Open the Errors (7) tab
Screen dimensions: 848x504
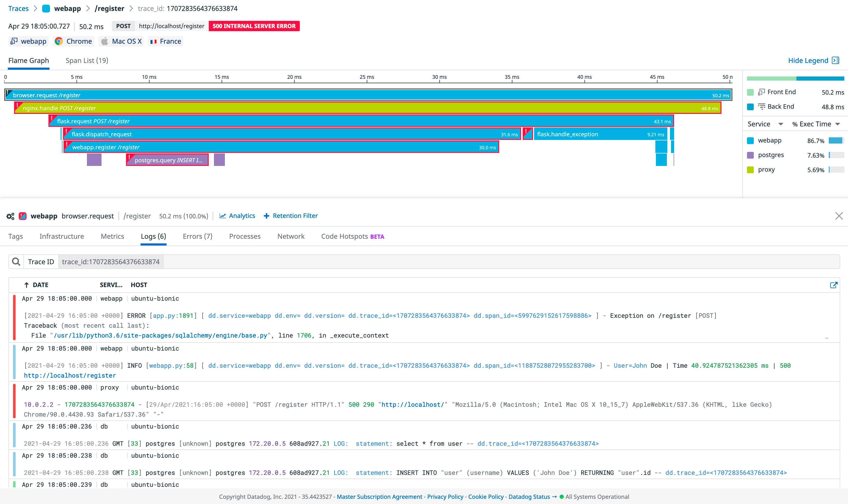tap(198, 236)
